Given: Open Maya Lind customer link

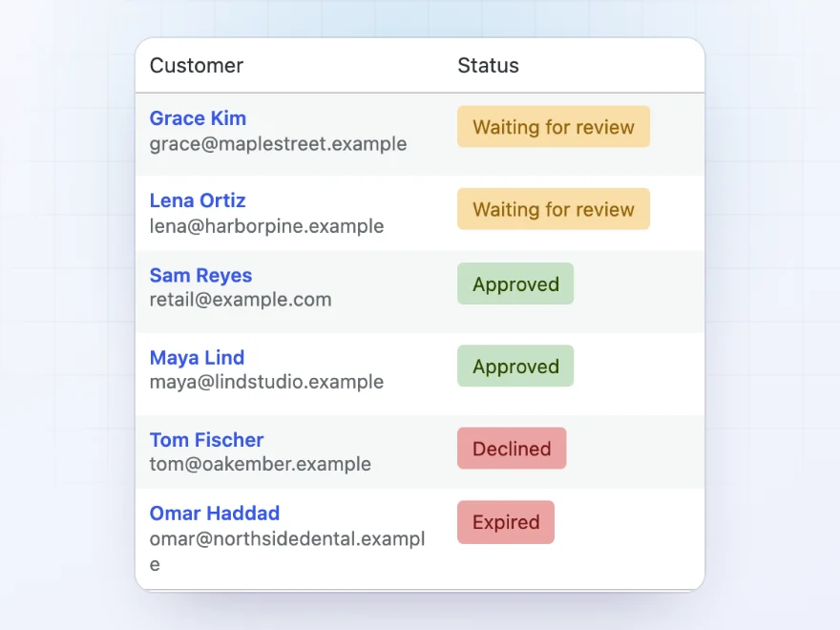Looking at the screenshot, I should 197,358.
